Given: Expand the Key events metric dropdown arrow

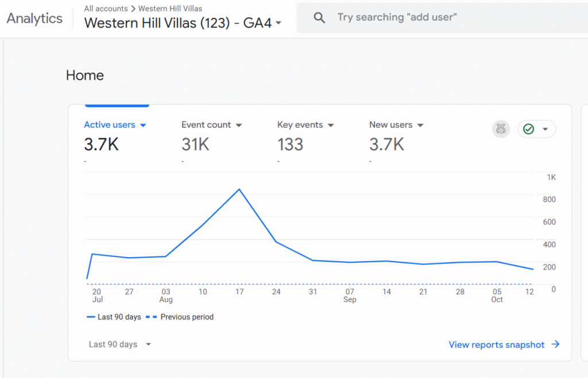Looking at the screenshot, I should click(331, 125).
